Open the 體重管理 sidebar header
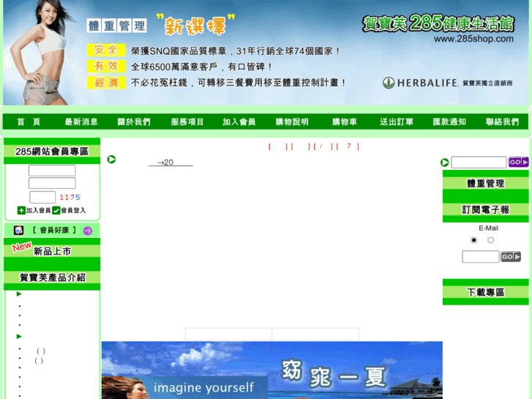 coord(485,184)
